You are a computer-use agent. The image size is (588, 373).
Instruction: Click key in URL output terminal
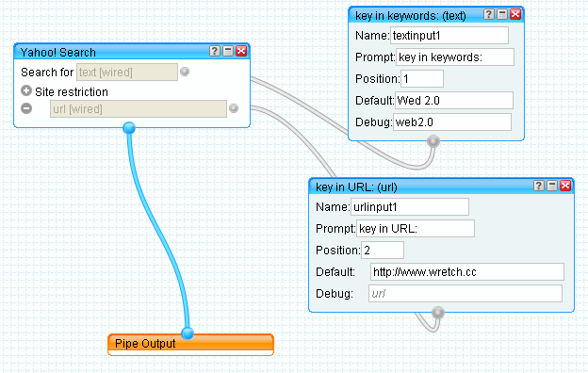[438, 313]
